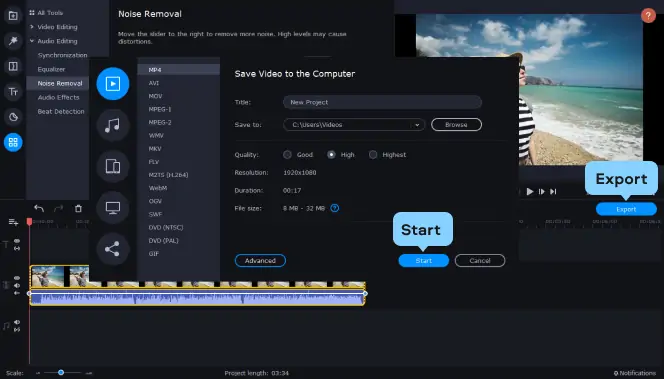Undo the last action in the timeline toolbar
Image resolution: width=664 pixels, height=379 pixels.
[39, 208]
